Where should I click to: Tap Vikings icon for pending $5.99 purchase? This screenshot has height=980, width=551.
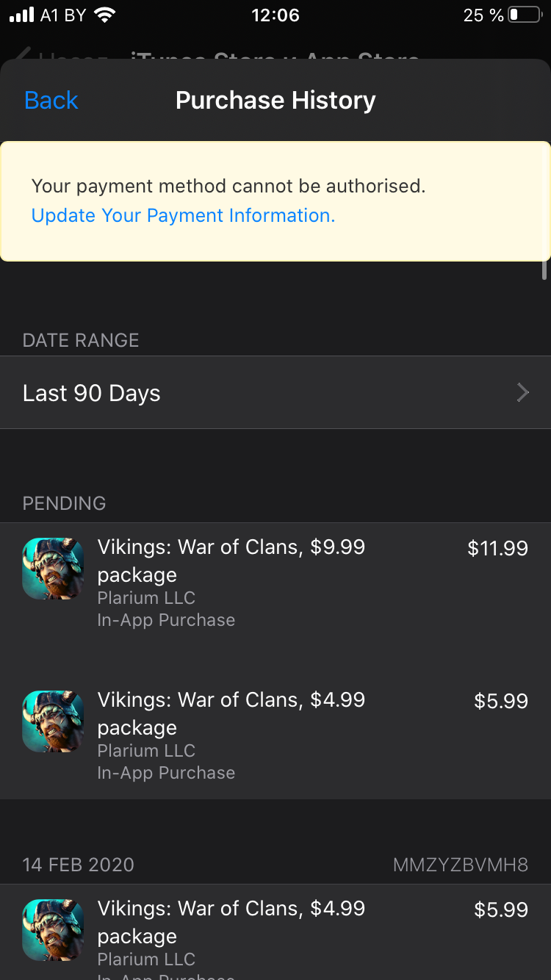[53, 721]
